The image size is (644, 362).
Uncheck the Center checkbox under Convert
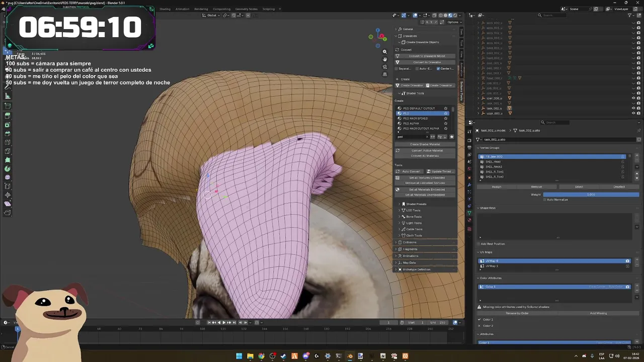tap(438, 68)
